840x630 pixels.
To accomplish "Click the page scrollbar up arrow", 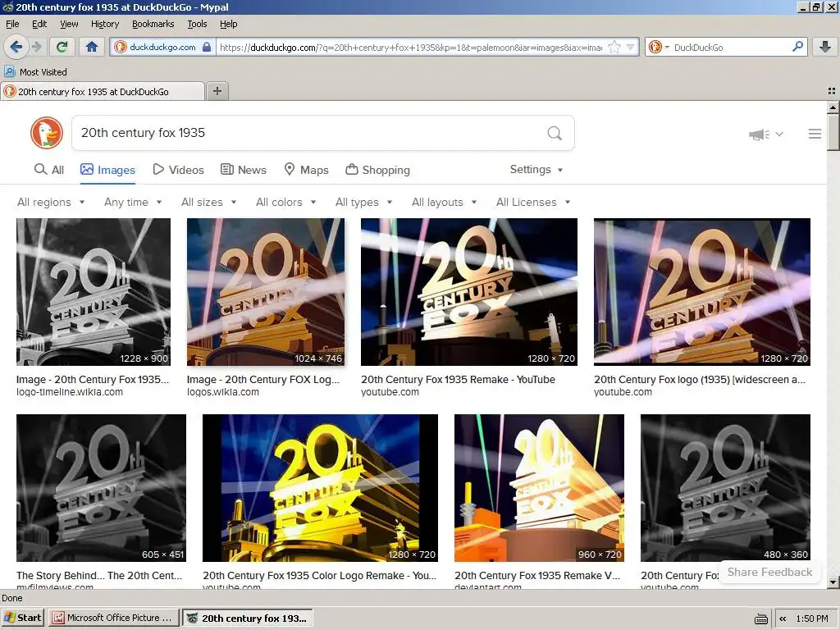I will (833, 107).
